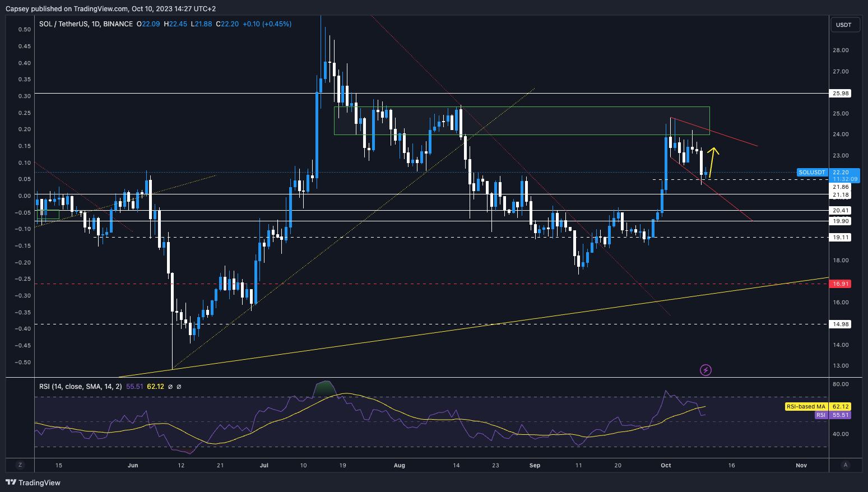This screenshot has height=492, width=868.
Task: Click the lightning quick-trade icon on the chart
Action: [x=706, y=370]
